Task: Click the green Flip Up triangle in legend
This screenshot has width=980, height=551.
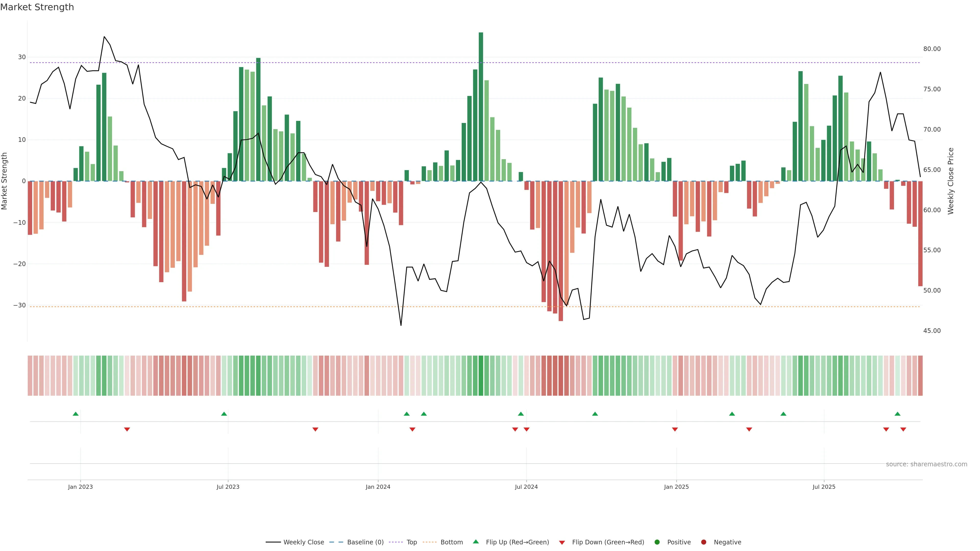Action: (475, 542)
